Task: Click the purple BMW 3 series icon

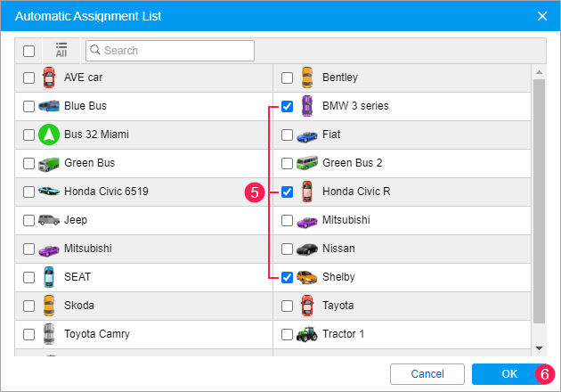Action: pyautogui.click(x=306, y=106)
